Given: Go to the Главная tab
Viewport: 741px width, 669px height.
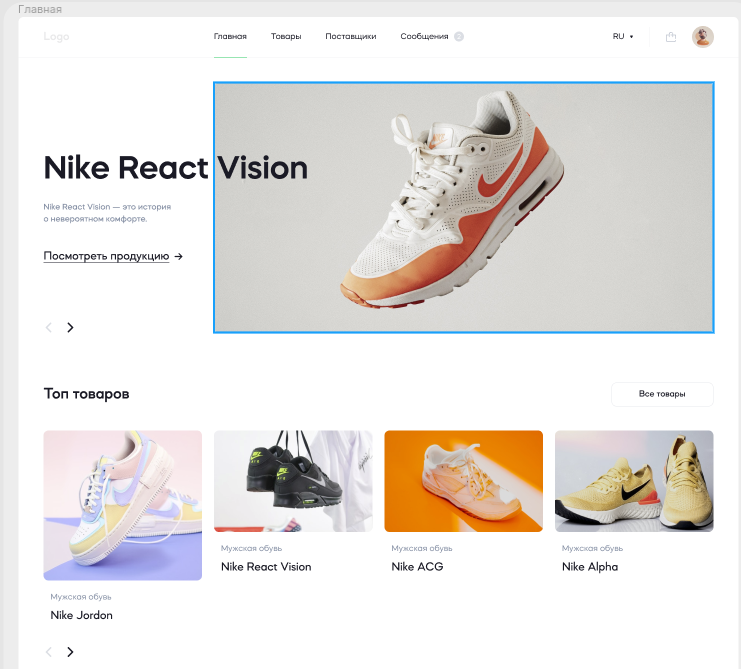Looking at the screenshot, I should 230,36.
